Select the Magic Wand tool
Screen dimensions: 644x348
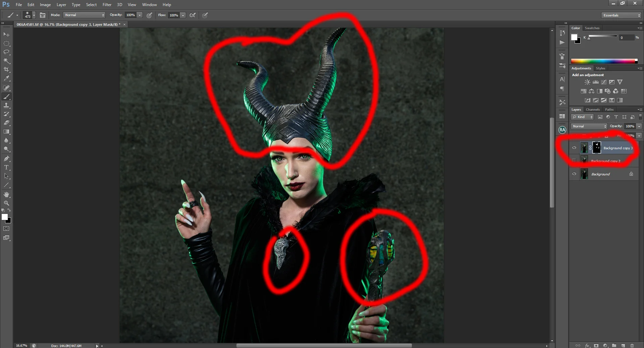[x=6, y=61]
